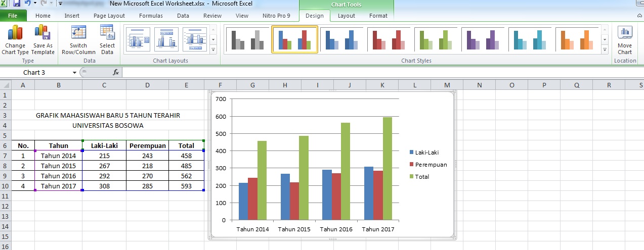The height and width of the screenshot is (250, 644).
Task: Select the Tahun 2014 cell
Action: click(x=59, y=156)
